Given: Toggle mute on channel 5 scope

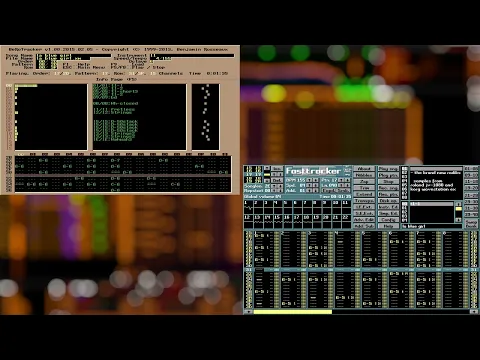Looking at the screenshot, I should pos(288,207).
